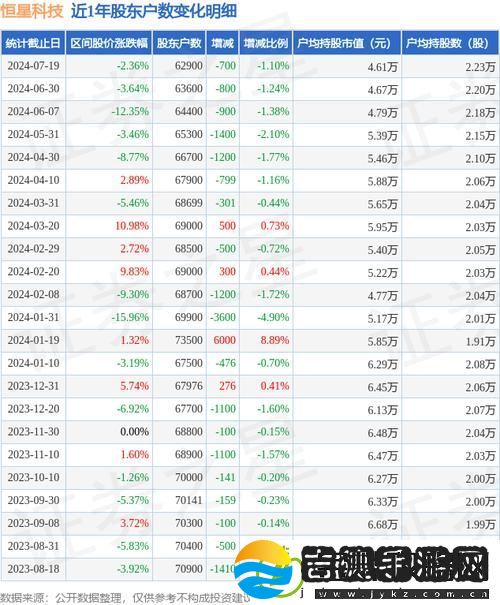Select the date cell 2024-02-20
This screenshot has height=605, width=500.
tap(34, 272)
